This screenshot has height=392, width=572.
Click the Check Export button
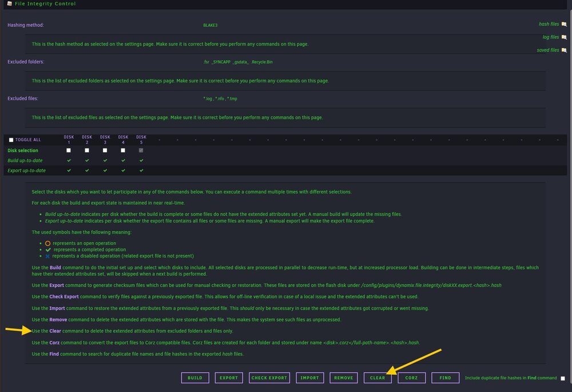pos(269,378)
